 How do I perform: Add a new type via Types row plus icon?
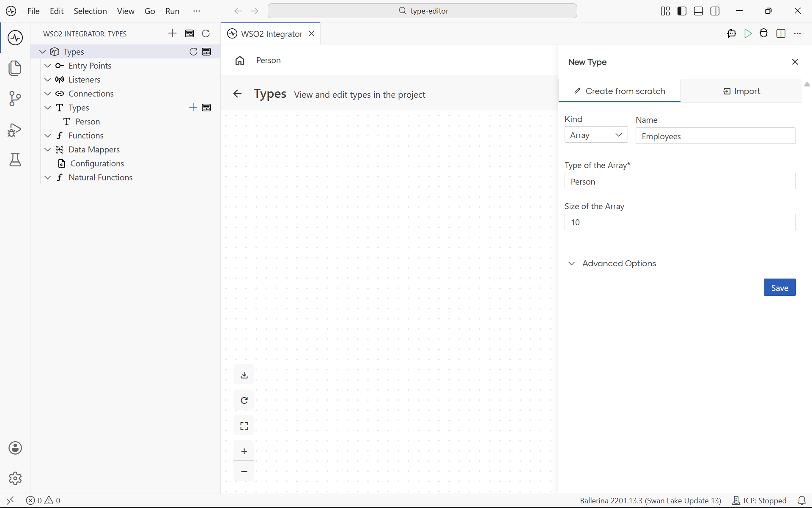point(193,108)
